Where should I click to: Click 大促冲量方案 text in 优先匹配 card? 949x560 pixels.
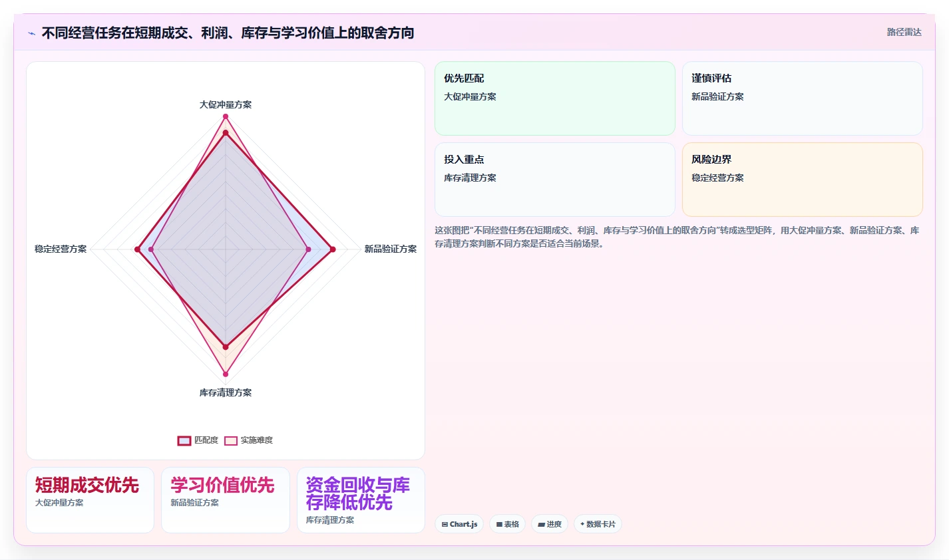pyautogui.click(x=470, y=96)
